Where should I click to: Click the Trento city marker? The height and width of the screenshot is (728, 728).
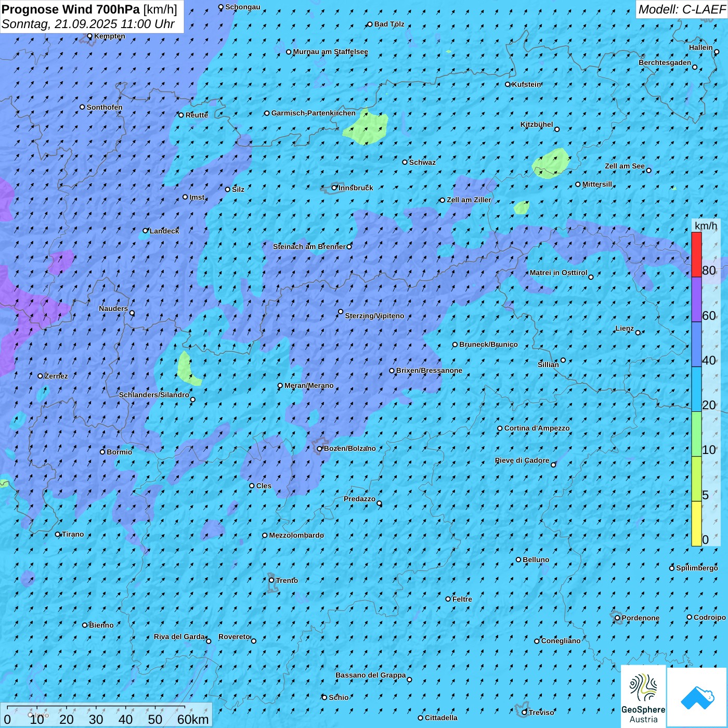[x=271, y=580]
